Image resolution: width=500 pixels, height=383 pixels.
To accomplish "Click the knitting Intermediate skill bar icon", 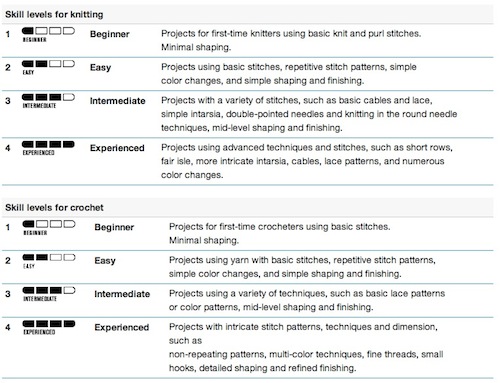I will [48, 101].
